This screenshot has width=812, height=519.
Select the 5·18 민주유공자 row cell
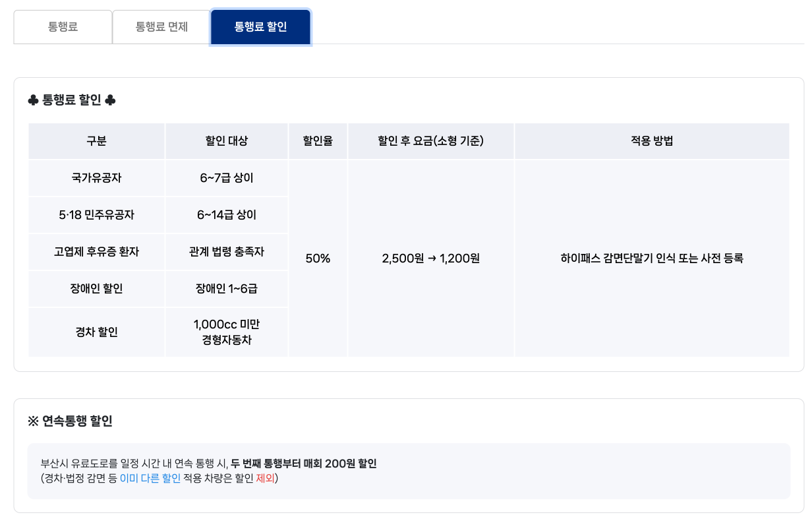(x=96, y=215)
